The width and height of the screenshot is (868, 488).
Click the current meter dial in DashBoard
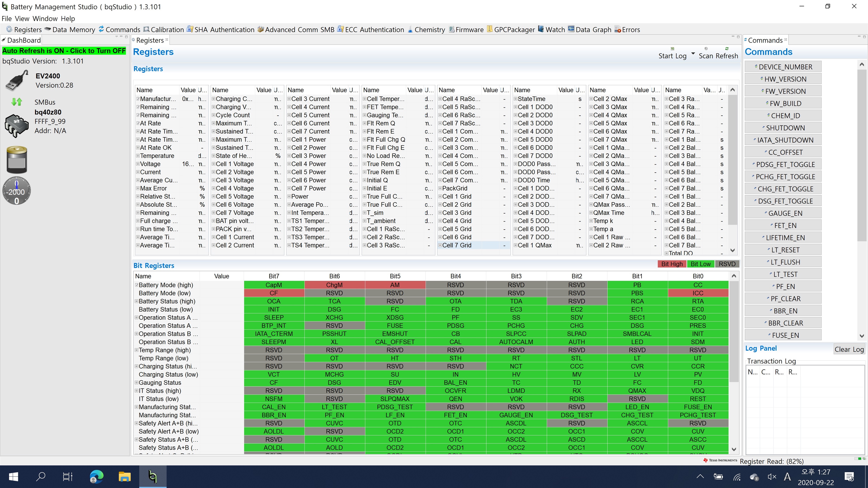16,191
